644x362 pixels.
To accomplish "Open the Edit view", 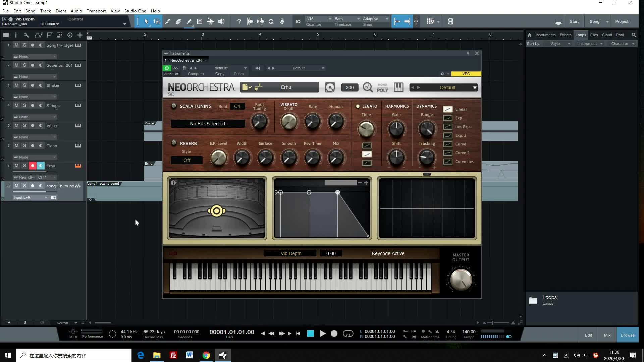I will pos(588,335).
